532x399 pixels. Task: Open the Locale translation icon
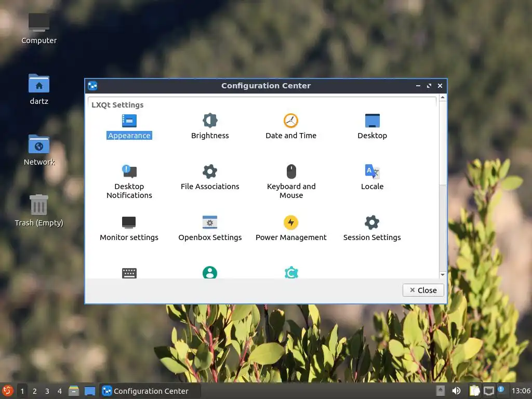(x=372, y=171)
